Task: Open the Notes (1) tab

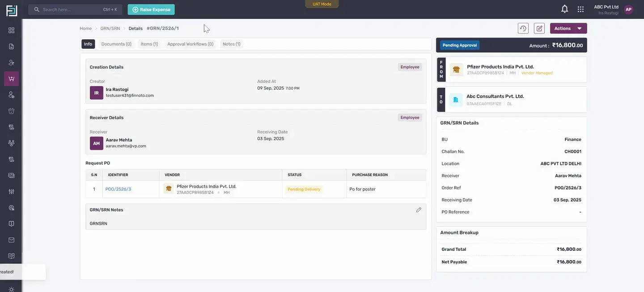Action: pos(232,44)
